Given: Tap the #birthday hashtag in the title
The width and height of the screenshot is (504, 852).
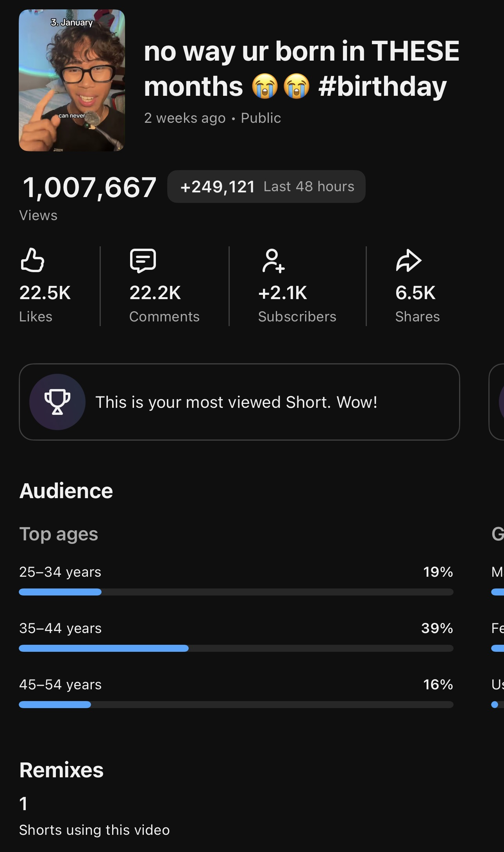Looking at the screenshot, I should pos(382,86).
